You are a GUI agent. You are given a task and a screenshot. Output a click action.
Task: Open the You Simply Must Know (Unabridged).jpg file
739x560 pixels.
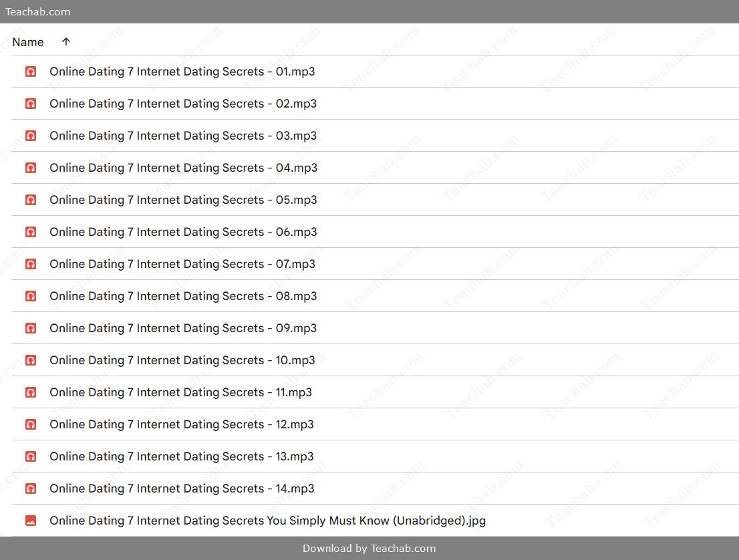tap(268, 521)
